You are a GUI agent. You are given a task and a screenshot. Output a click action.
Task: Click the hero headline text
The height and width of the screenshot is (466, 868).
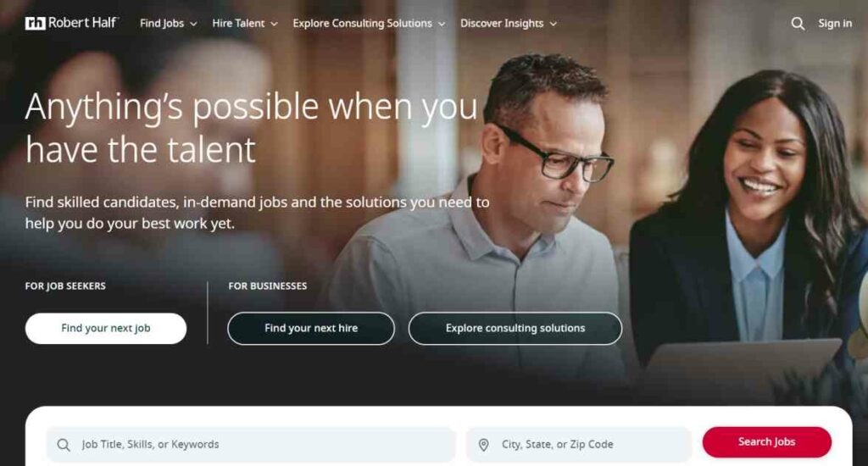(x=251, y=128)
